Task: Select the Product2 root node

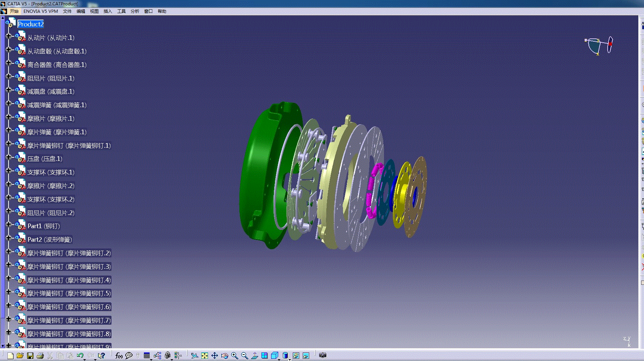Action: (31, 24)
